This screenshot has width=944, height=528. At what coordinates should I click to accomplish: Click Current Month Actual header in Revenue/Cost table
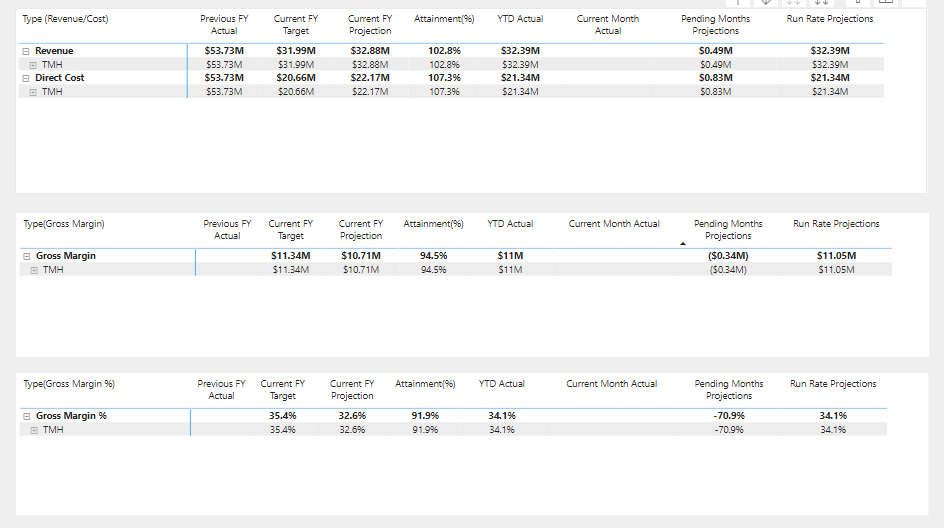coord(608,25)
